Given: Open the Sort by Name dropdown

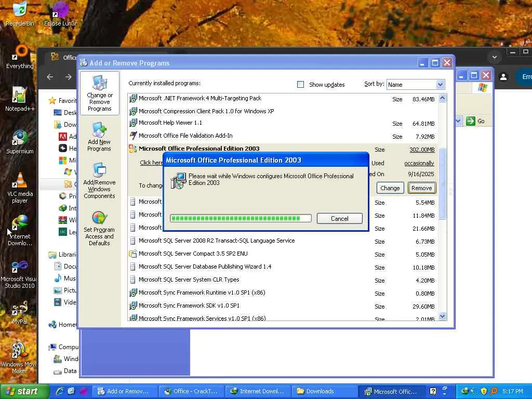Looking at the screenshot, I should [x=416, y=85].
